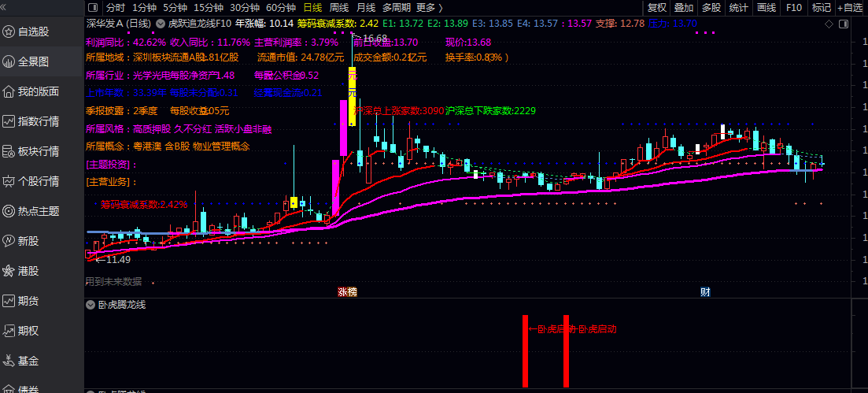The image size is (868, 393).
Task: Click the 用到未来数据 notice text
Action: [113, 282]
